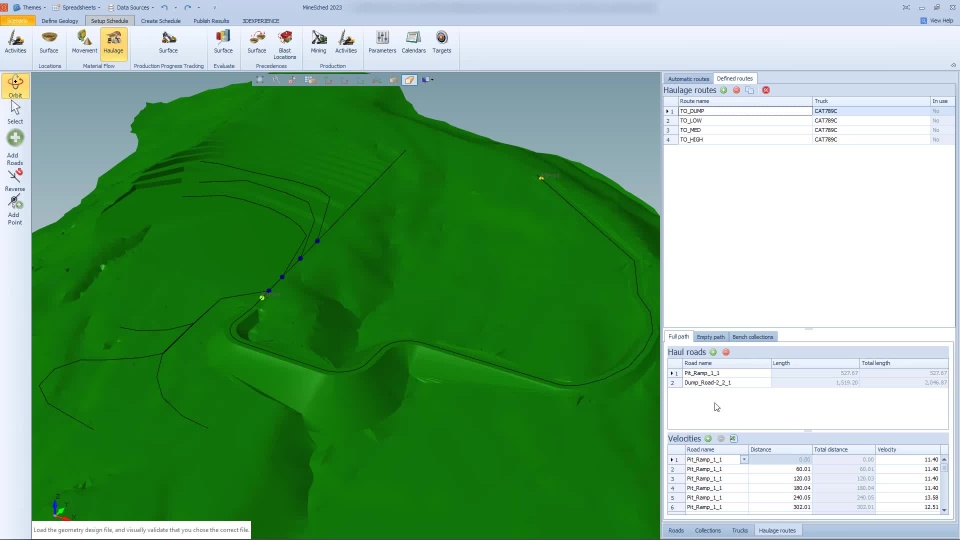Switch to the Automatic routes tab
The image size is (960, 540).
click(688, 78)
